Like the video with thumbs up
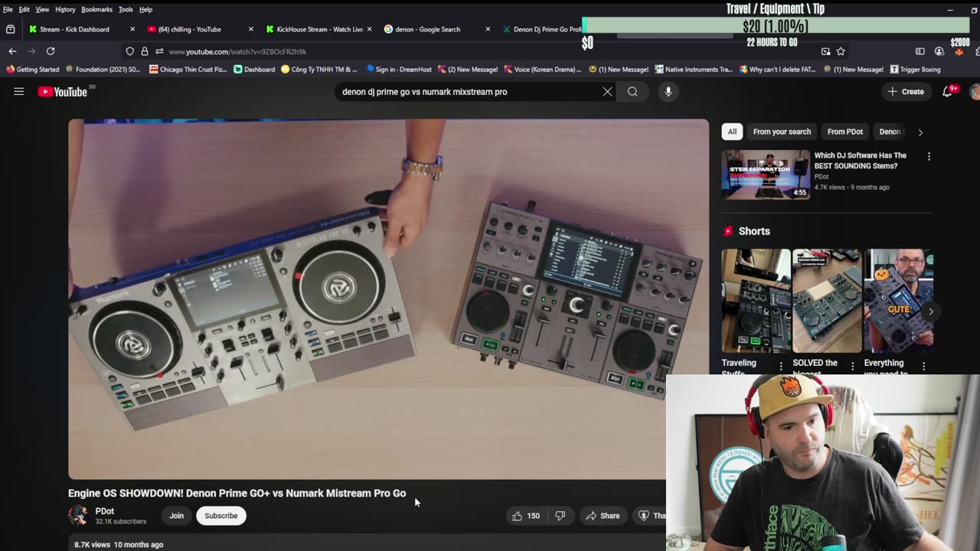Screen dimensions: 980x551 525,516
